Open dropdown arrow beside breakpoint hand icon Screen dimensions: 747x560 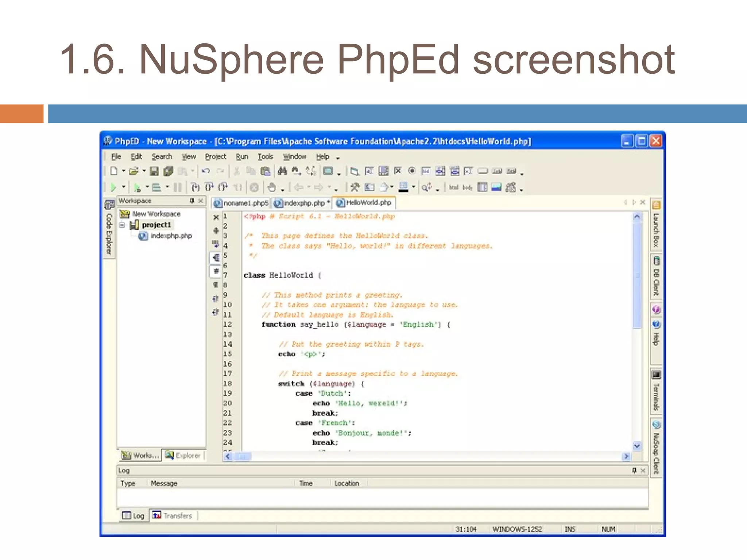[x=282, y=190]
